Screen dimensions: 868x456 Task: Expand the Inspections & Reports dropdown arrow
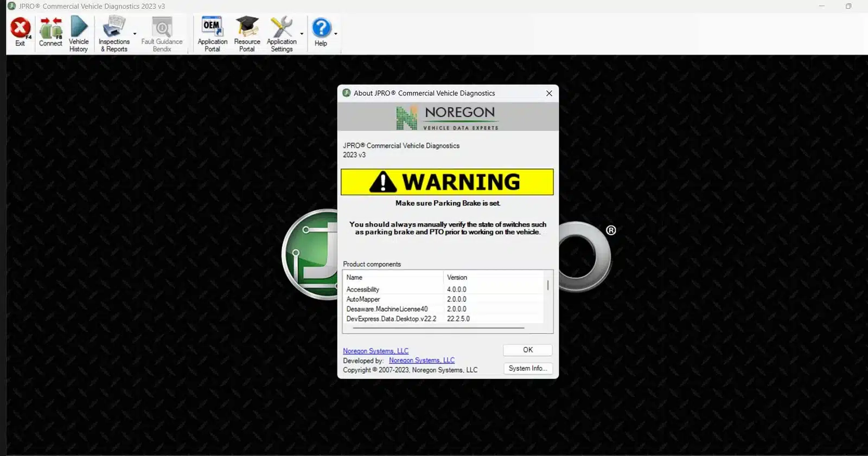tap(135, 34)
